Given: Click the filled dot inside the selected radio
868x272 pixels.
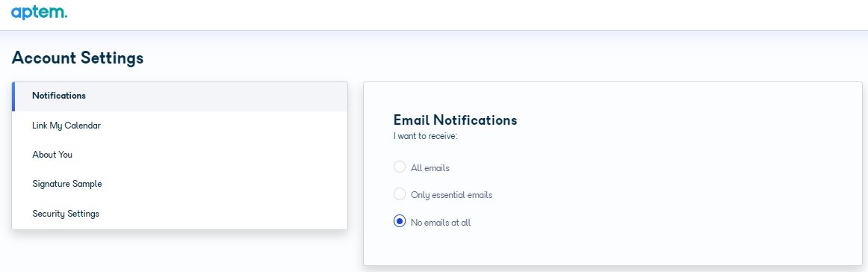Looking at the screenshot, I should pyautogui.click(x=399, y=222).
